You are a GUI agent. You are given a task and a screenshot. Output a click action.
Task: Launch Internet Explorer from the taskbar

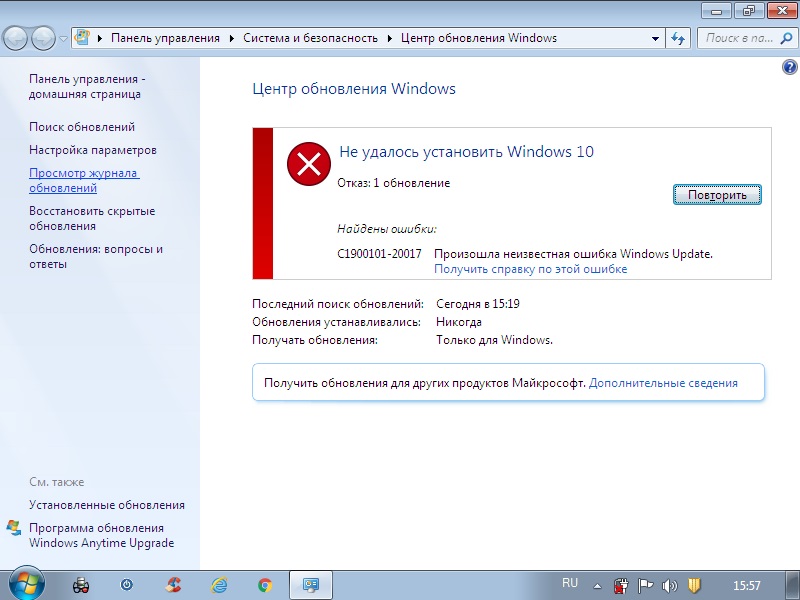click(219, 584)
